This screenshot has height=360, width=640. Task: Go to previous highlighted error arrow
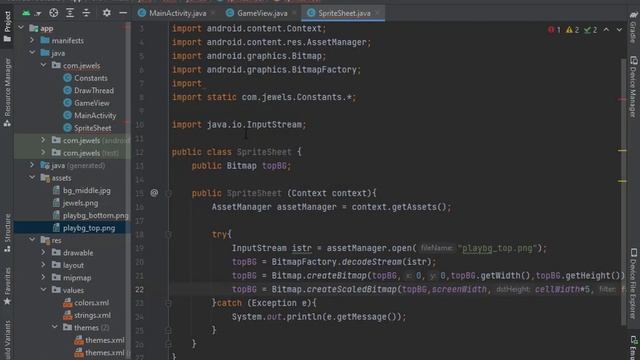(607, 30)
